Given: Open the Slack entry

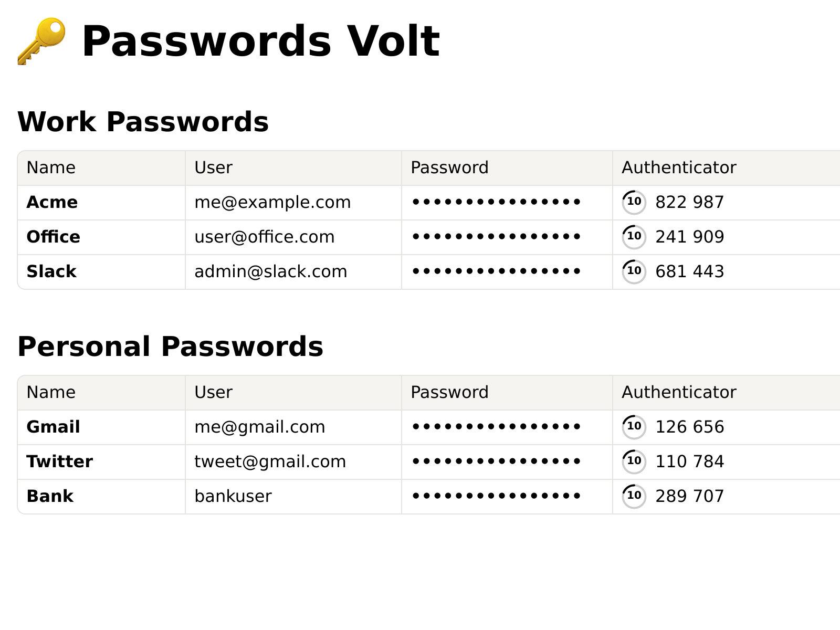Looking at the screenshot, I should click(51, 271).
